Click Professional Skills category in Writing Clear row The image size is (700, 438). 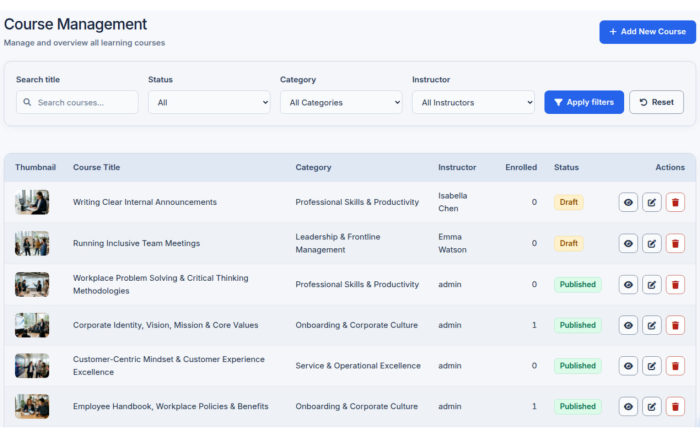tap(357, 202)
